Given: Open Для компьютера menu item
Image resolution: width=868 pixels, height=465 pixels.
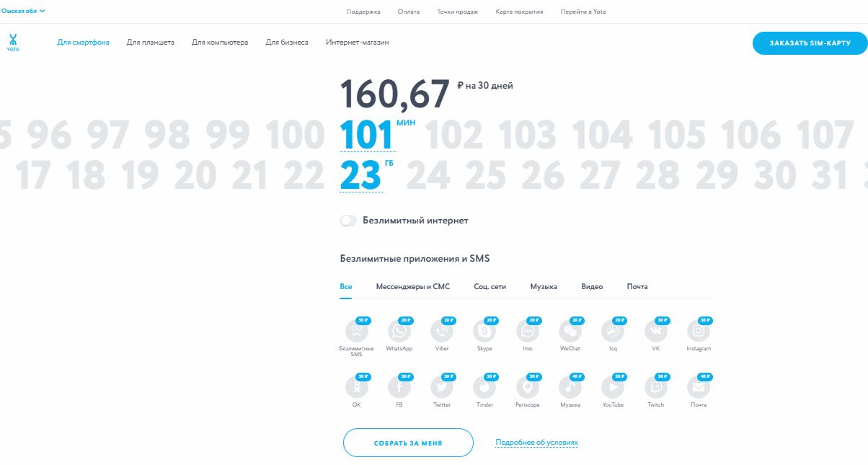Looking at the screenshot, I should [x=220, y=43].
